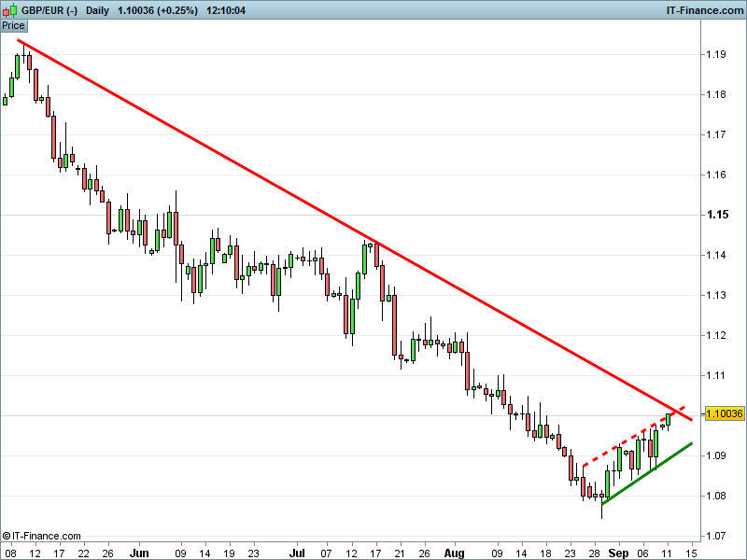This screenshot has height=560, width=747.
Task: Click the 1.19 price axis label
Action: (x=716, y=54)
